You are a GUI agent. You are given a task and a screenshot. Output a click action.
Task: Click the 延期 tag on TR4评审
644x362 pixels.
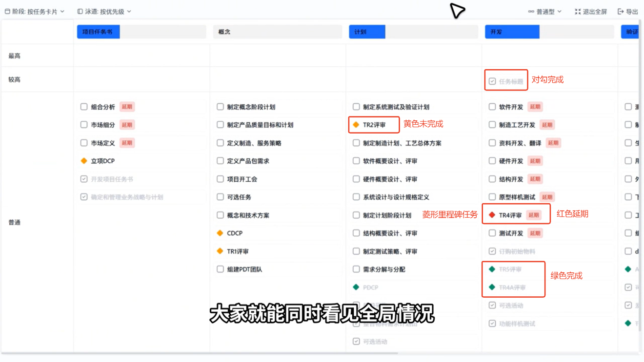pos(534,215)
